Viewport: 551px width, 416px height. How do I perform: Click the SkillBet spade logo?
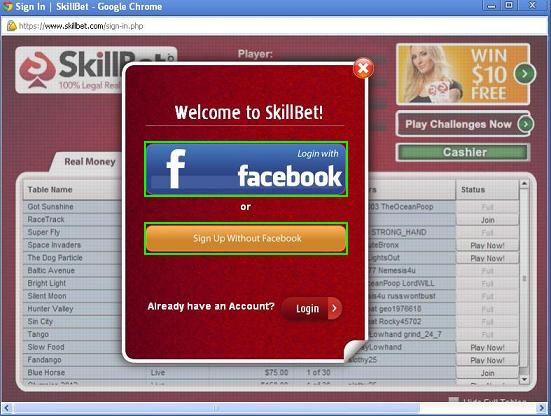point(37,70)
